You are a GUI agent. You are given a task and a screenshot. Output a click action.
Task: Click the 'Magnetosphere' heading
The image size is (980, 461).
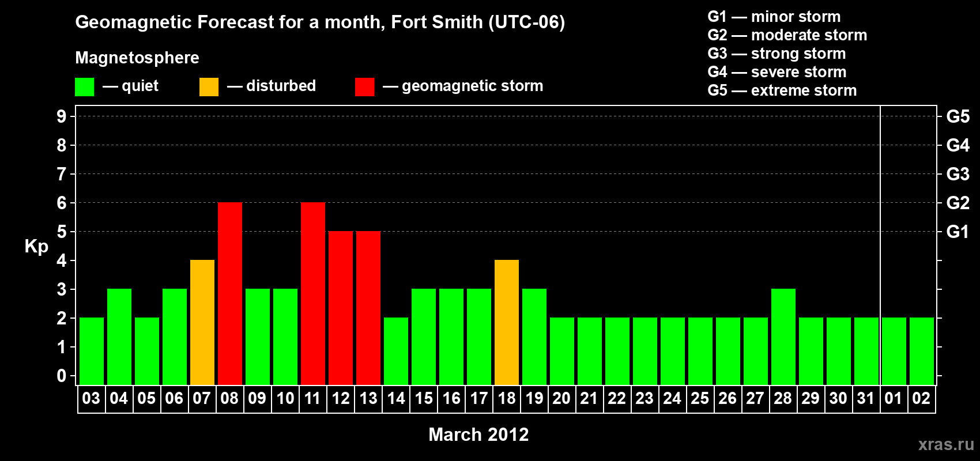(137, 58)
